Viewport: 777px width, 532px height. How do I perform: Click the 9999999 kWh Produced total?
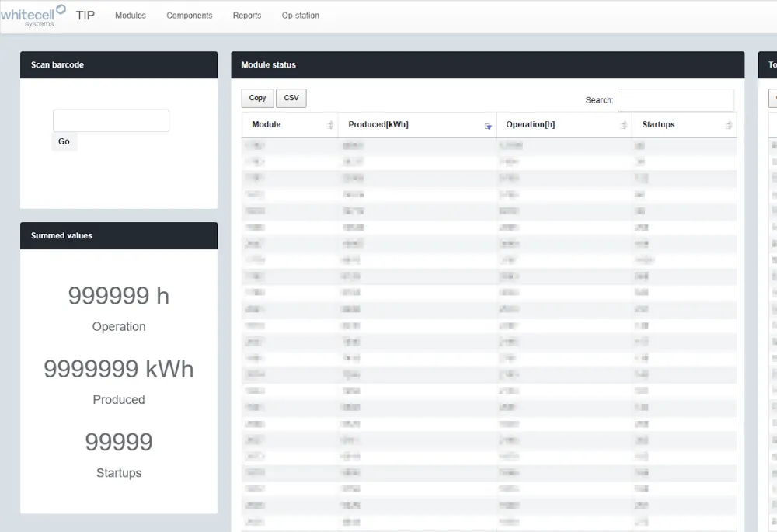(x=119, y=369)
